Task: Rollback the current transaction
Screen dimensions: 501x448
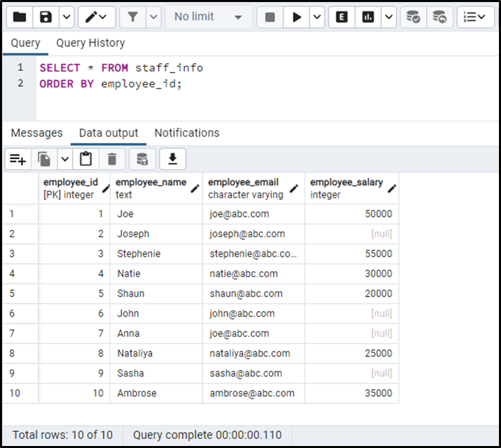Action: (440, 17)
